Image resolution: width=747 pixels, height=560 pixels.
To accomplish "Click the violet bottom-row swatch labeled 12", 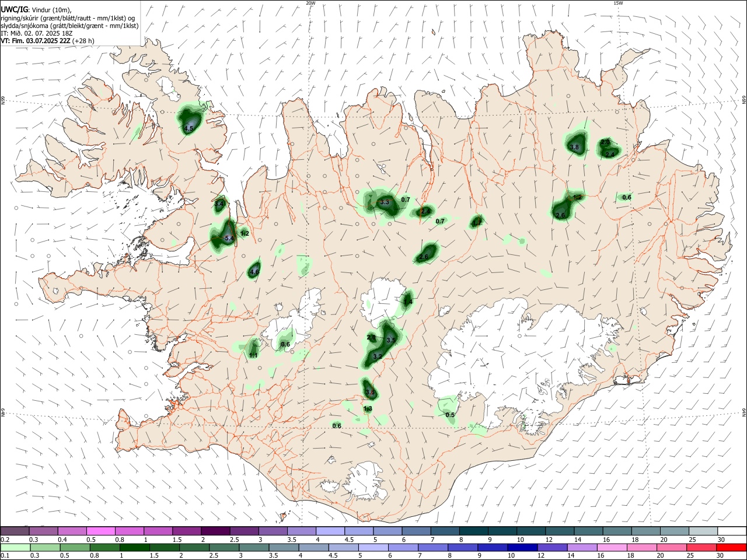I will coord(551,547).
